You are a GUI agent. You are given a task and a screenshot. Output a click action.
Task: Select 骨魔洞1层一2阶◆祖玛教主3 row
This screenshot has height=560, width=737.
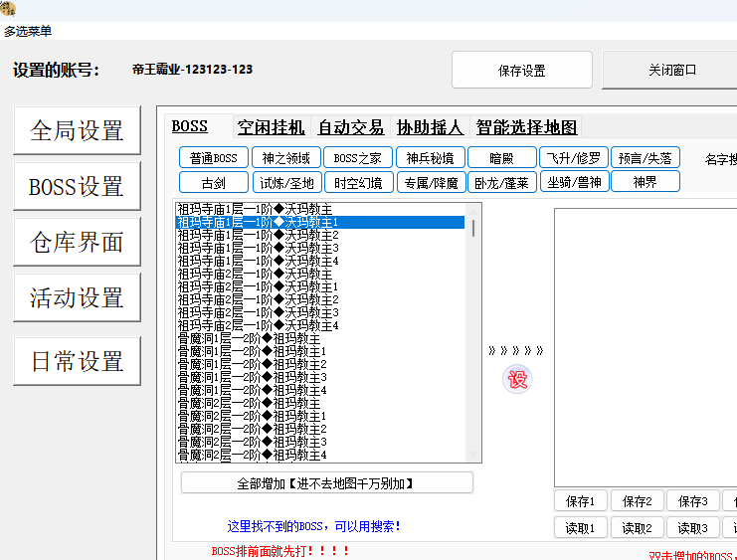pyautogui.click(x=320, y=378)
